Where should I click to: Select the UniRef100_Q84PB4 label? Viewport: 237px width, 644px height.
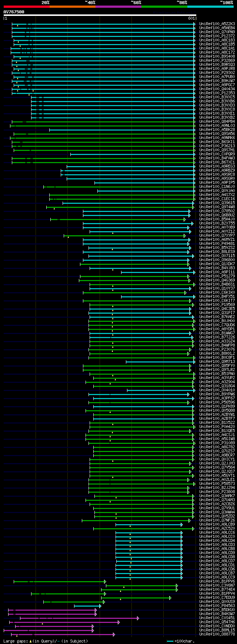[x=217, y=122]
